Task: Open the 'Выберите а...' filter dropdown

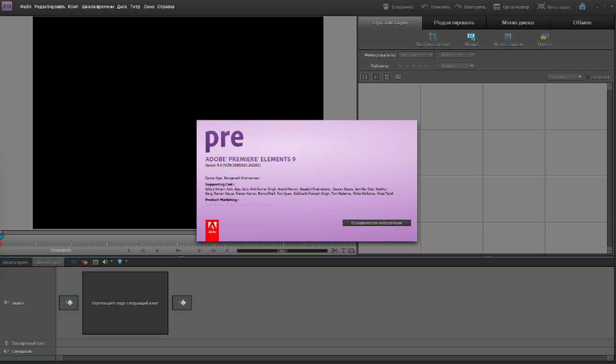Action: tap(415, 55)
